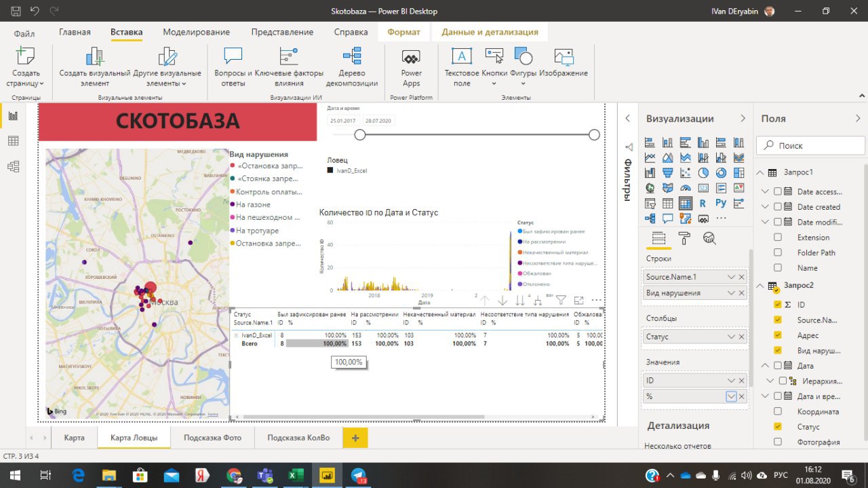Check the Фотография field checkbox
Screen dimensions: 868x488
[778, 442]
